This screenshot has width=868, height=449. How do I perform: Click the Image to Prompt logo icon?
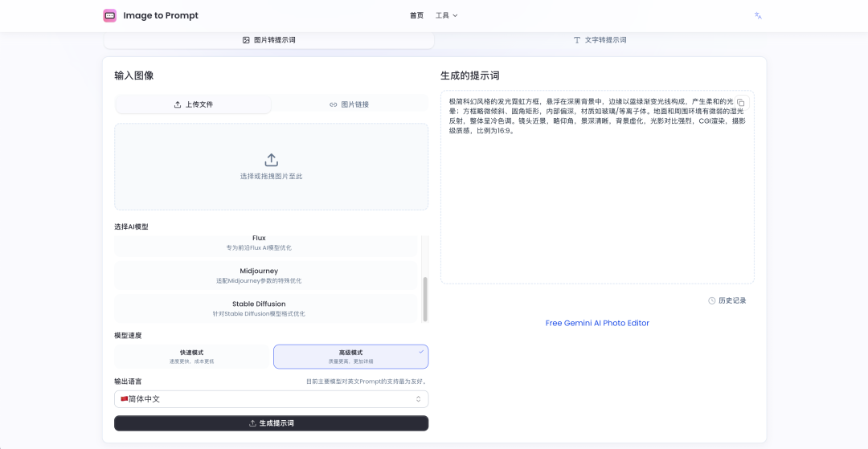pyautogui.click(x=110, y=15)
